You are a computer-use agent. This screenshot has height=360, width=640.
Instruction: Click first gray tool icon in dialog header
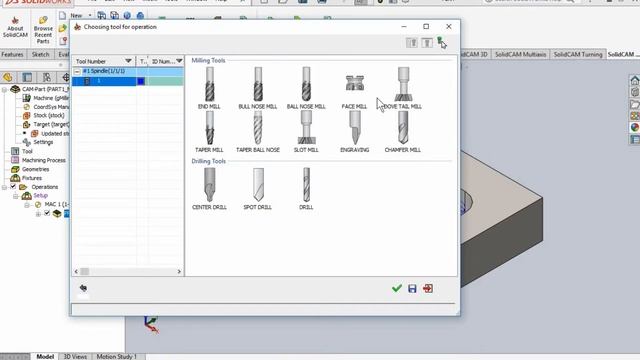pyautogui.click(x=412, y=42)
